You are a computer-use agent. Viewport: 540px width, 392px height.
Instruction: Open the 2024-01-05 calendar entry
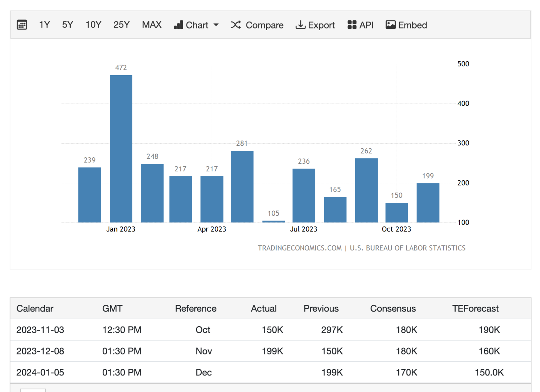(40, 372)
